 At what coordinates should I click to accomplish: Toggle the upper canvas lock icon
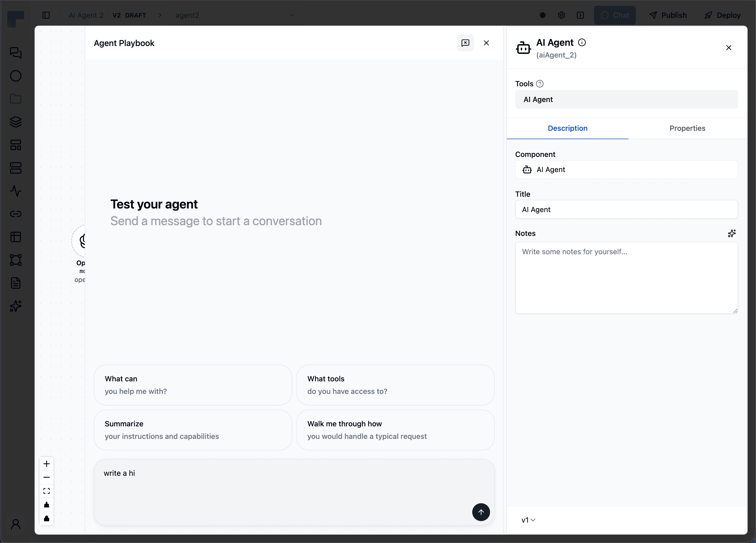coord(47,505)
